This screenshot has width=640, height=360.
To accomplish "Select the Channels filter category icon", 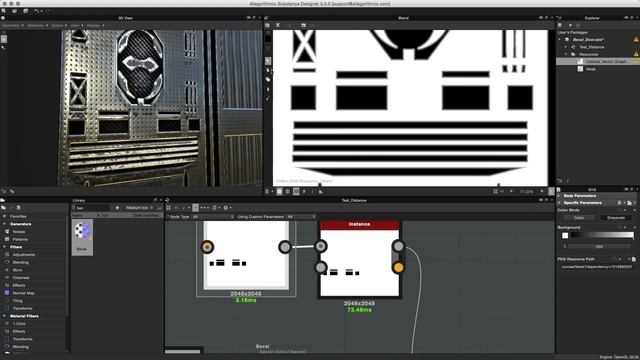I will (x=7, y=278).
